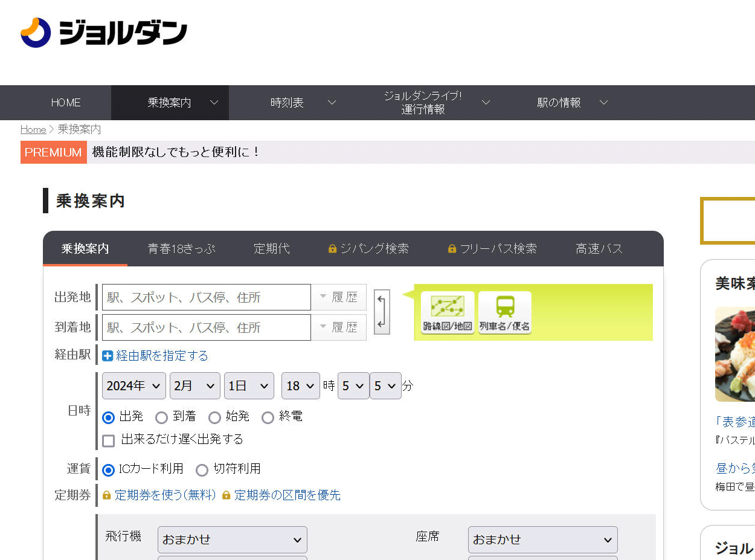The image size is (755, 560).
Task: Click the plus icon beside 経由駅を指定する
Action: pyautogui.click(x=108, y=356)
